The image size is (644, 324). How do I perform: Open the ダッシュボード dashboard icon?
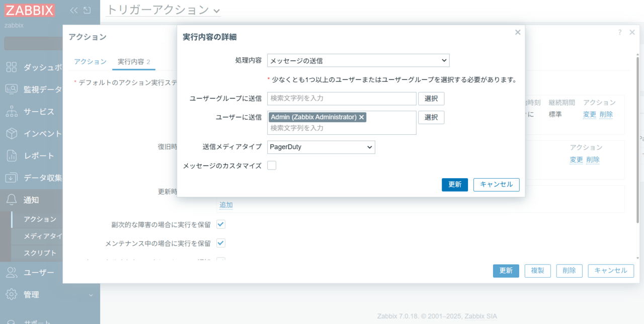pos(11,67)
